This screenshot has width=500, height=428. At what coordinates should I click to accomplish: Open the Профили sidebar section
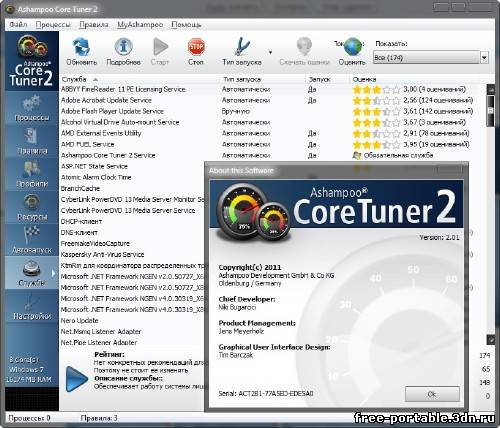pyautogui.click(x=32, y=174)
